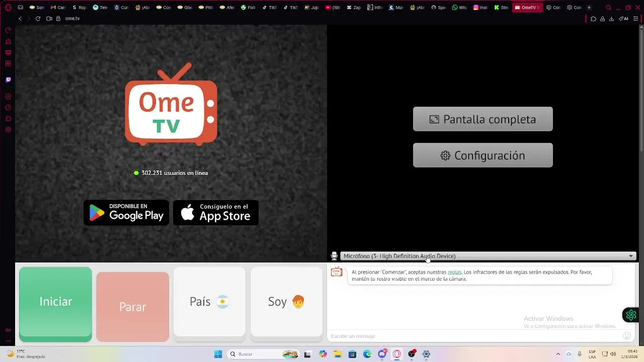Go forward with the browser forward arrow
Viewport: 644px width, 362px height.
tap(29, 19)
